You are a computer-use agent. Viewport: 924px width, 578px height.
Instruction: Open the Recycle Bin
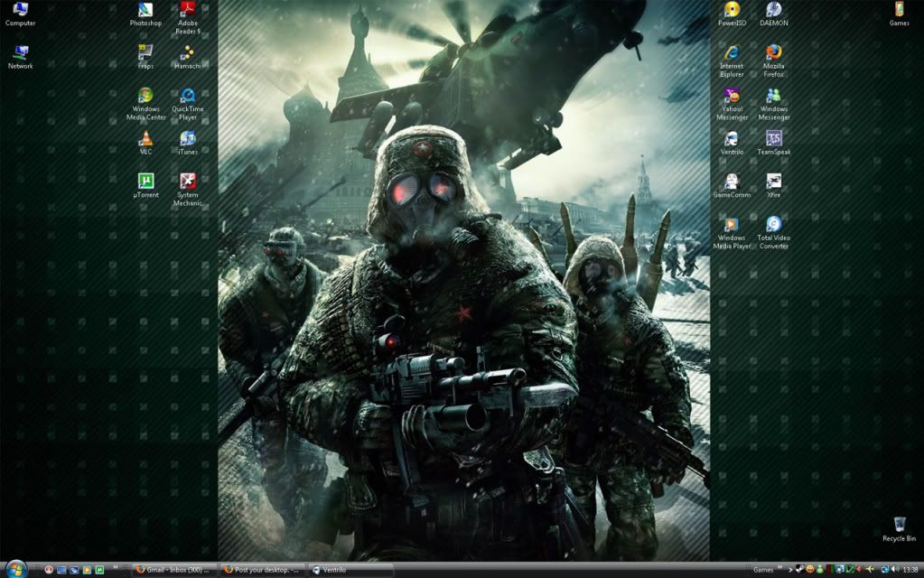click(899, 525)
